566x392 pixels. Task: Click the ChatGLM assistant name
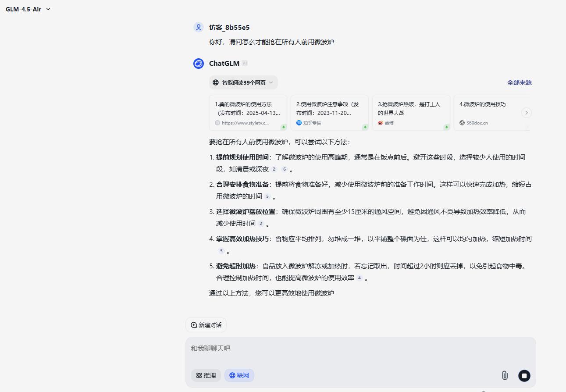point(224,64)
